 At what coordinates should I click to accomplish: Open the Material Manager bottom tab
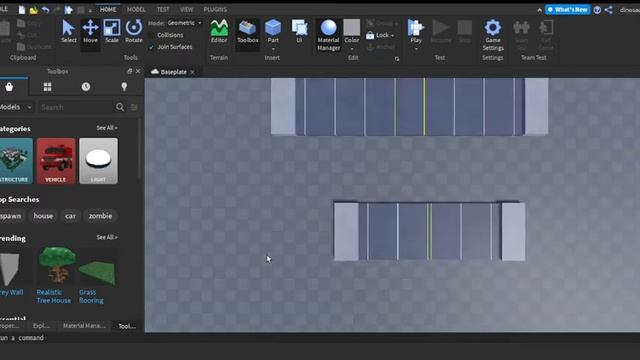84,326
